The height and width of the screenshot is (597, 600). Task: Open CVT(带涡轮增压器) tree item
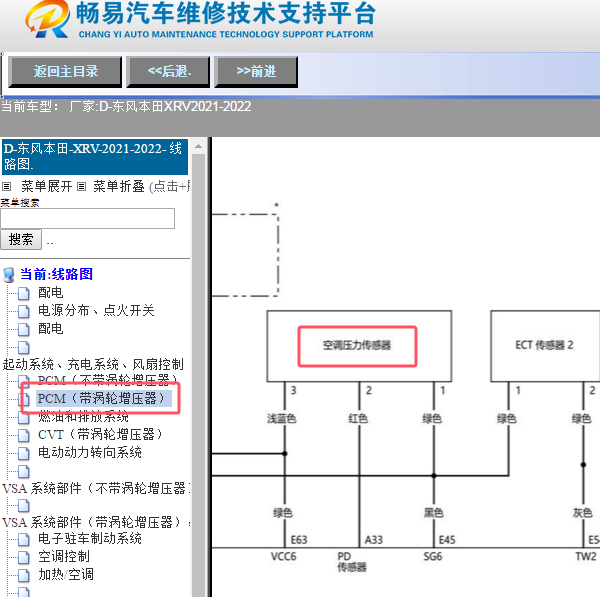tap(101, 434)
